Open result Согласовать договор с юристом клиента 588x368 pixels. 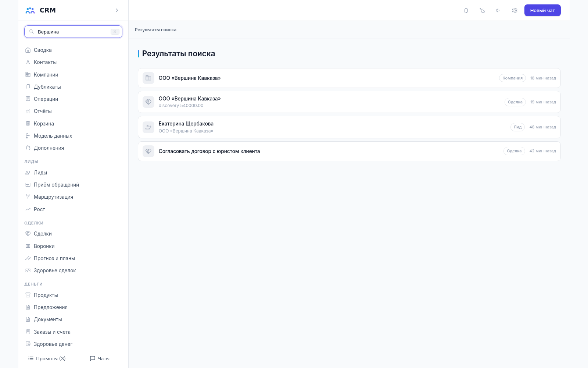pyautogui.click(x=349, y=151)
